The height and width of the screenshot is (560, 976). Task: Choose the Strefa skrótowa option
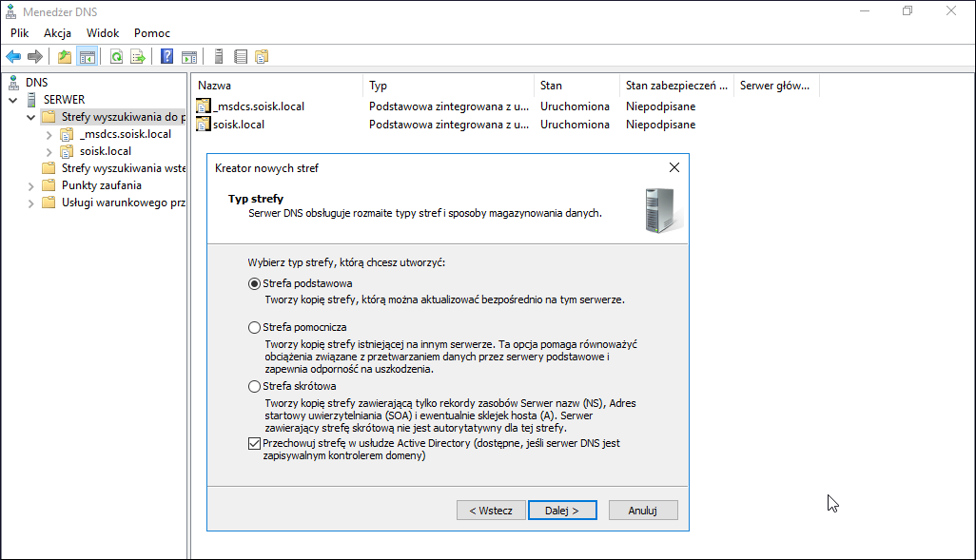[x=254, y=386]
